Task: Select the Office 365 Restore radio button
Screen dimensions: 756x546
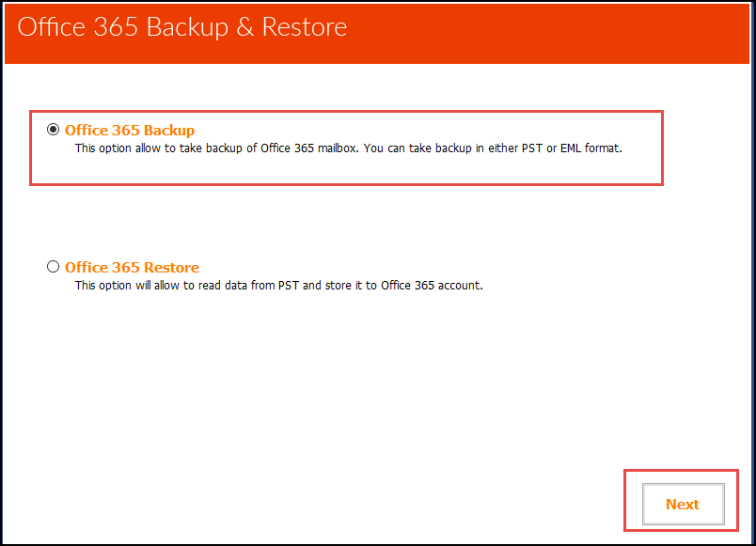Action: 53,267
